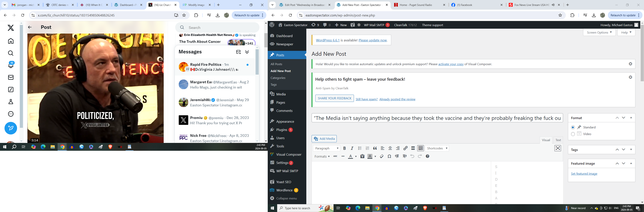Image resolution: width=644 pixels, height=212 pixels.
Task: Switch editor to Text tab
Action: pyautogui.click(x=558, y=140)
